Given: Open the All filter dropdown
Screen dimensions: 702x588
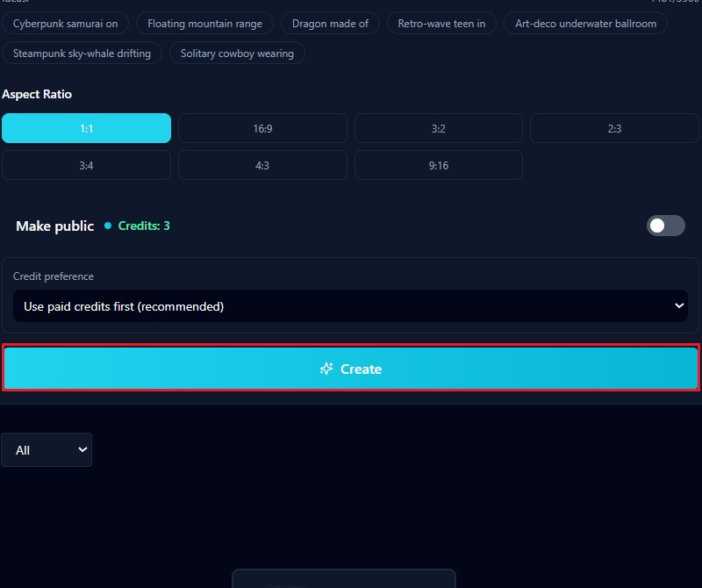Looking at the screenshot, I should pos(47,449).
